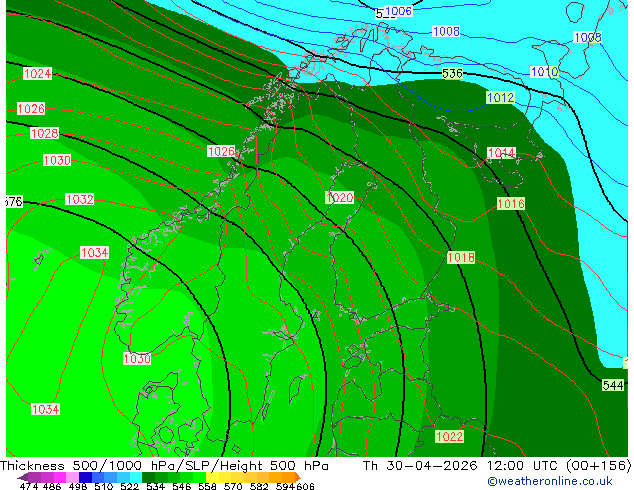Select the 534 legend value
Screen dimensions: 634x490
(x=155, y=486)
